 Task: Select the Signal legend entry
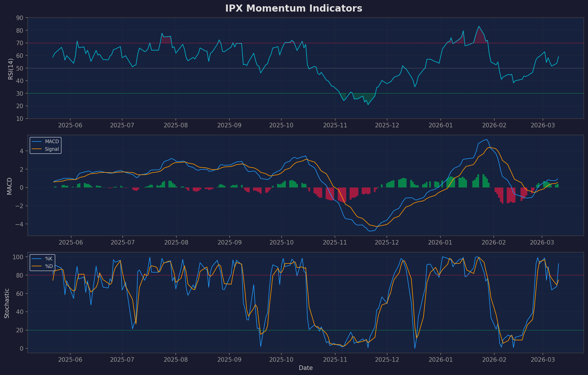pos(51,149)
